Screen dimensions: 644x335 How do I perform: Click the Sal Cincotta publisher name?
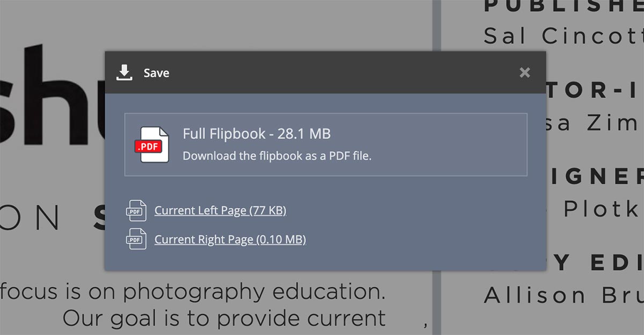tap(563, 36)
